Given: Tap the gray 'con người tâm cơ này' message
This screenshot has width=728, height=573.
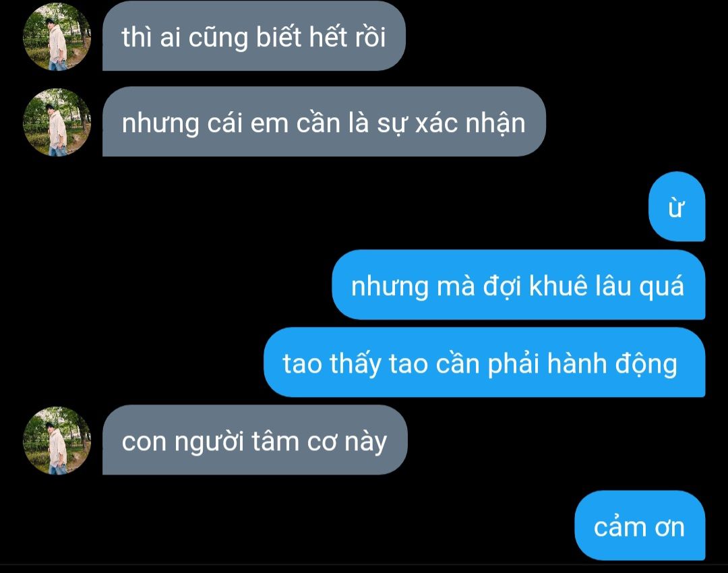Looking at the screenshot, I should (x=255, y=440).
